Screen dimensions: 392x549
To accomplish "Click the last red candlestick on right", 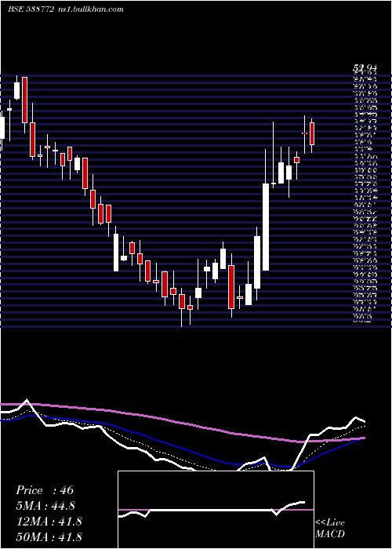I will (312, 133).
